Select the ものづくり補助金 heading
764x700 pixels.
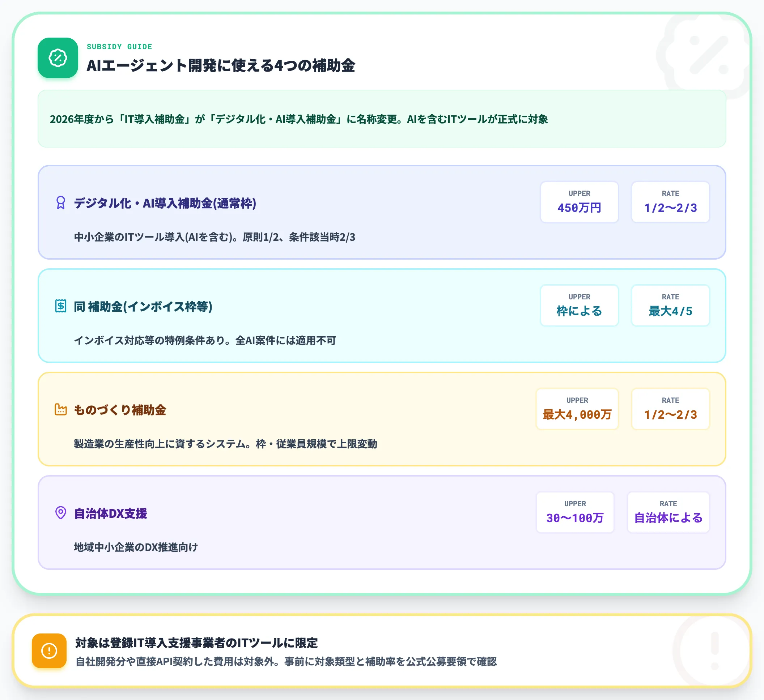click(x=120, y=410)
